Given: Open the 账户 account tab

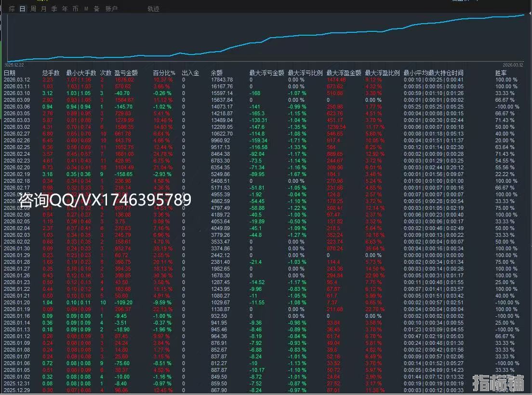Looking at the screenshot, I should click(111, 9).
